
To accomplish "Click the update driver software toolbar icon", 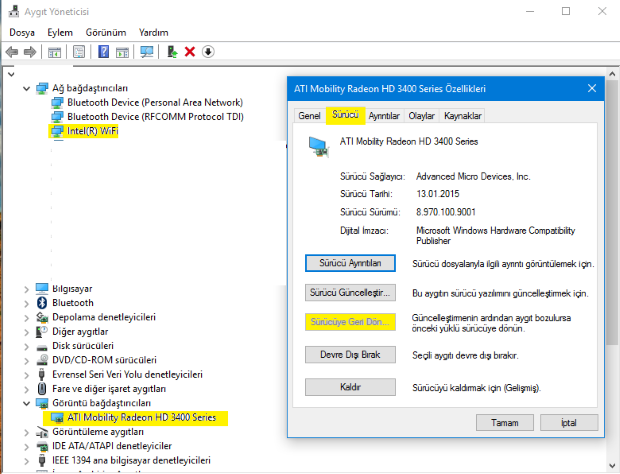I will (x=172, y=52).
